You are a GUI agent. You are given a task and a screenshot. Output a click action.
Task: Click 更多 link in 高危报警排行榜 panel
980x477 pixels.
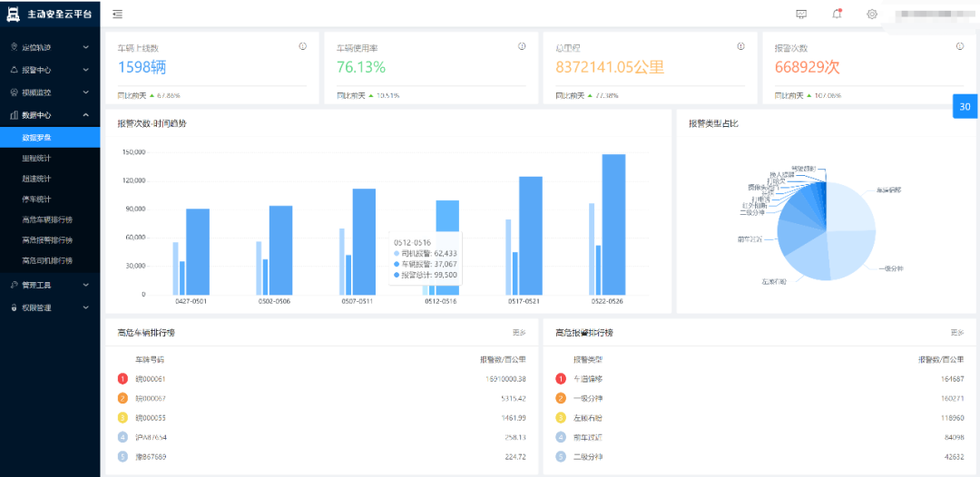tap(957, 333)
